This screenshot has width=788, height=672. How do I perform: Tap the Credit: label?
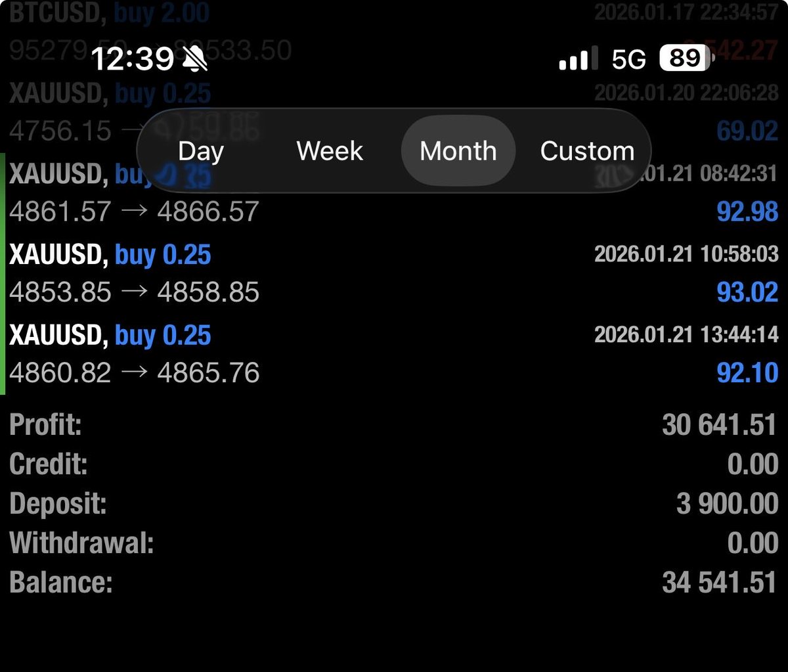(x=49, y=464)
